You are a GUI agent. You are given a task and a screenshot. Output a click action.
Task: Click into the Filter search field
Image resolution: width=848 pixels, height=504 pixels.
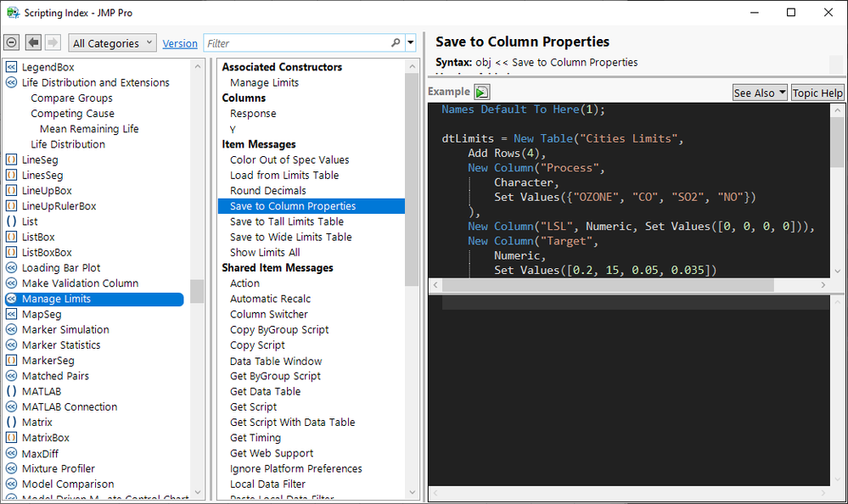[x=297, y=43]
